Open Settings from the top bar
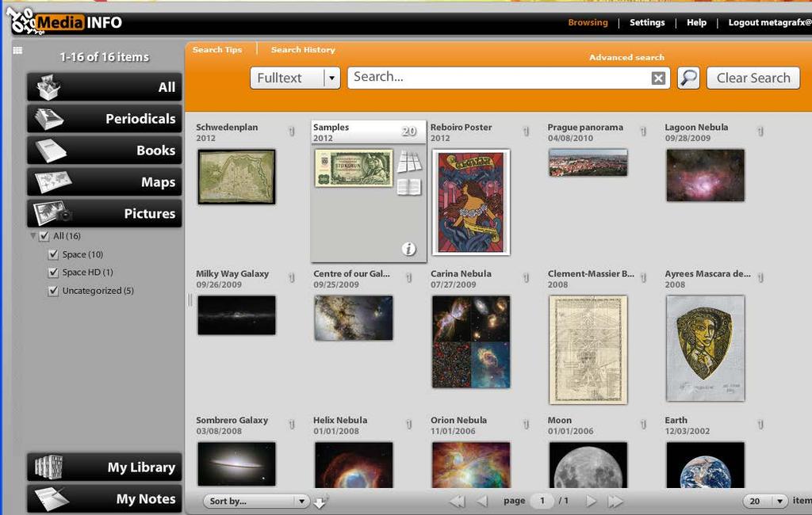Screen dimensions: 812x515 click(647, 22)
